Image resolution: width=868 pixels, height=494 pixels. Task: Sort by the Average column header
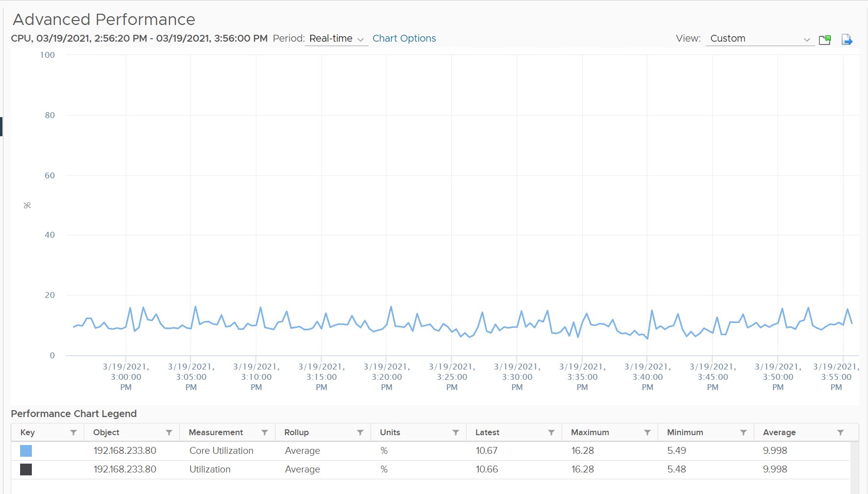[779, 432]
